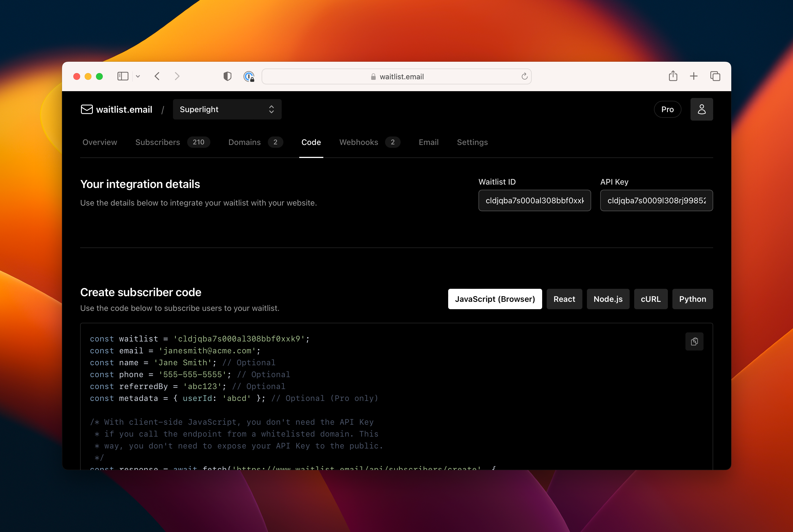
Task: Open the privacy shield icon
Action: (228, 76)
